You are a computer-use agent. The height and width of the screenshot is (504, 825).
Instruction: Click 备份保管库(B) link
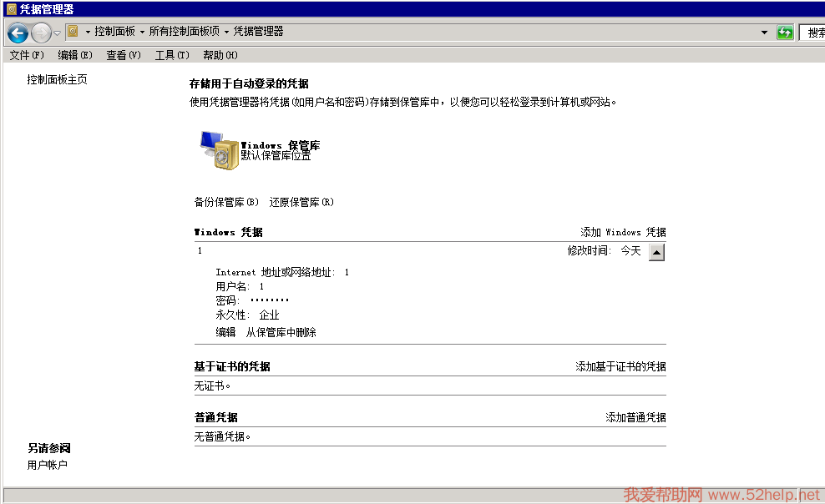pos(226,202)
